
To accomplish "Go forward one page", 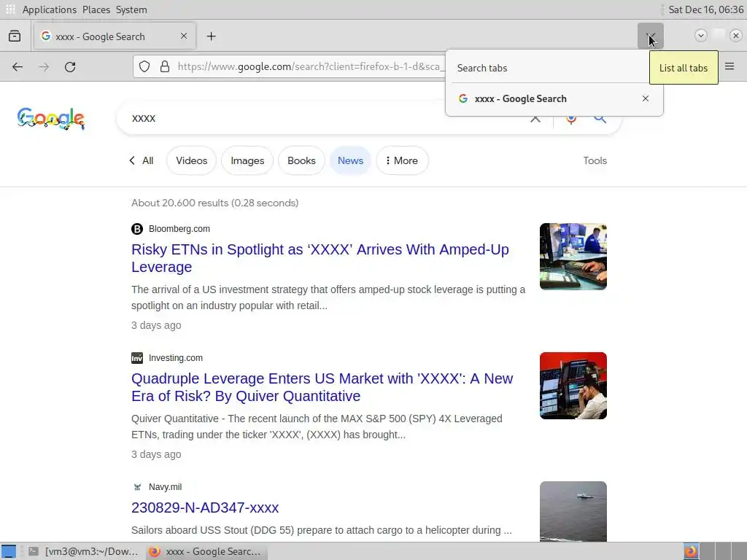I will pyautogui.click(x=44, y=66).
